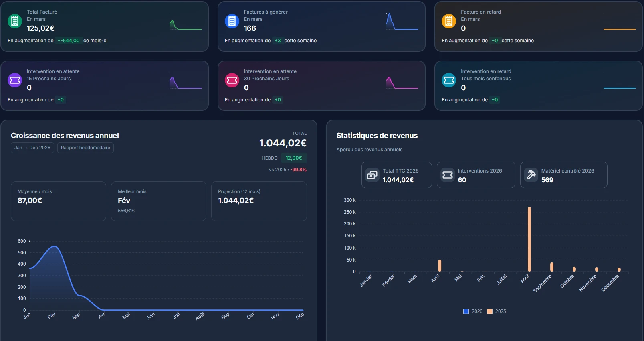Click the orange Facture en retard icon
644x341 pixels.
pyautogui.click(x=449, y=21)
